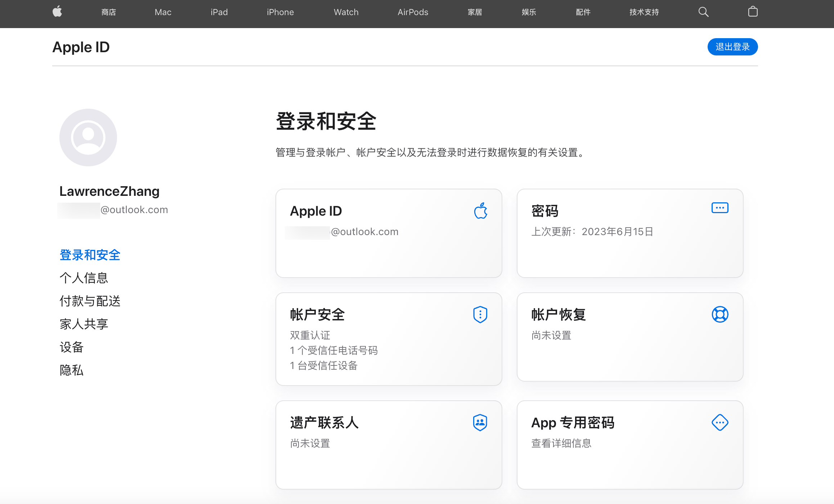
Task: Click 尚未设置 under 帐户恢复
Action: point(551,335)
